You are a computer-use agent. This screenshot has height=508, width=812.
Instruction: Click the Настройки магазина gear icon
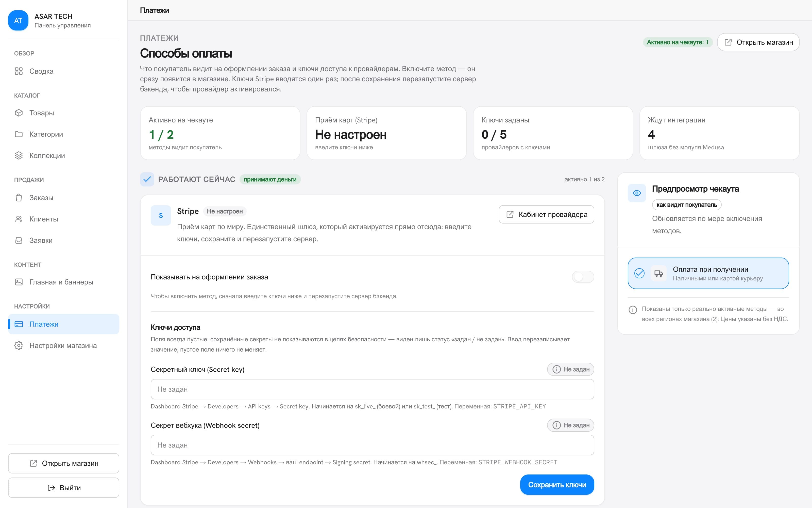[19, 345]
